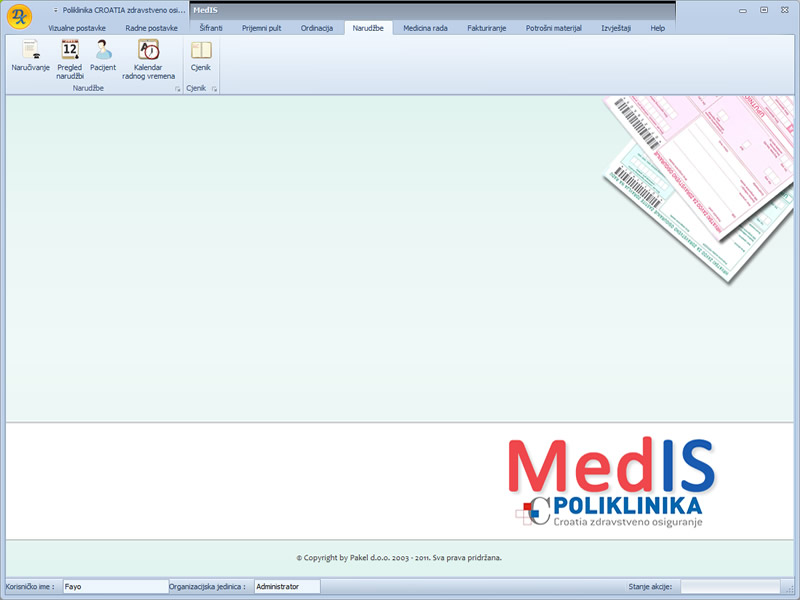Viewport: 800px width, 600px height.
Task: Select the Medicina rada tab
Action: point(425,28)
